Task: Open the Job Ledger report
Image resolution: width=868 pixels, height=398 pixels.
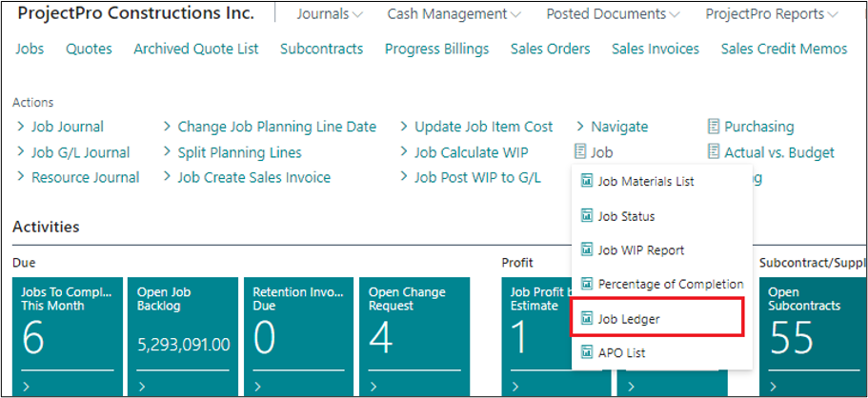Action: click(x=628, y=319)
